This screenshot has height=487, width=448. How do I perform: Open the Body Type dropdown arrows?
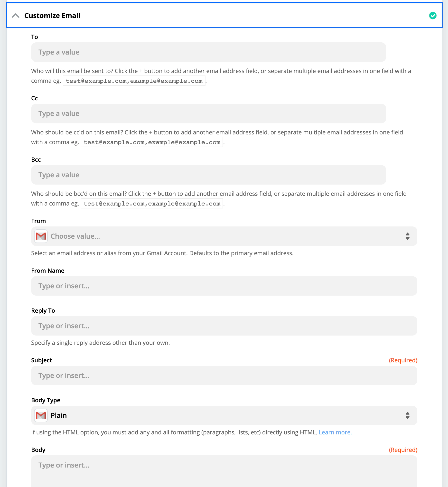(407, 415)
